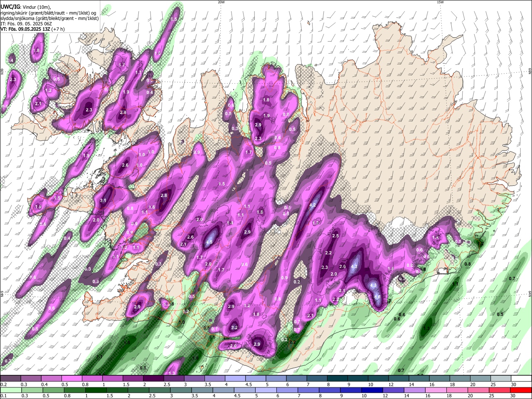
Task: Click the '30' label in the rain legend
Action: [x=513, y=396]
